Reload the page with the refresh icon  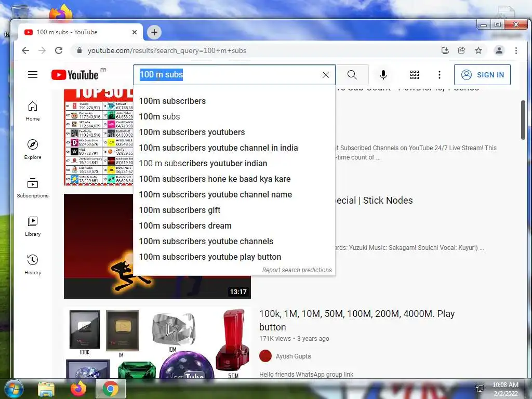[59, 50]
